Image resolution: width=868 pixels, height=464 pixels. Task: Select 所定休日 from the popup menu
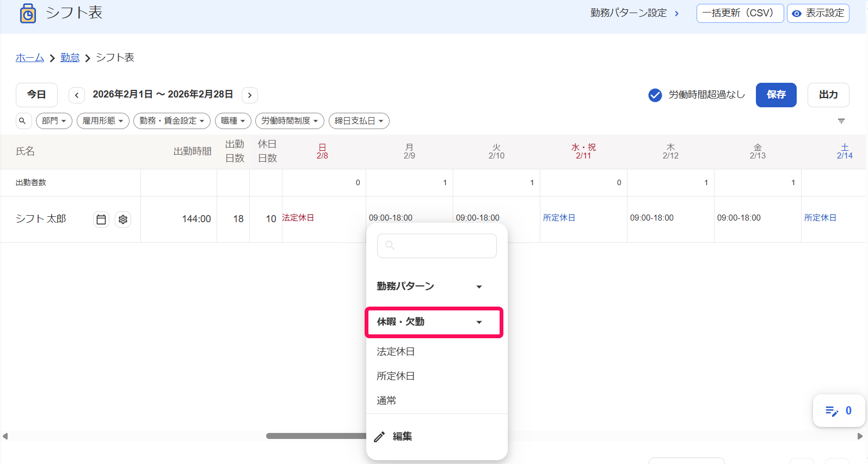[396, 376]
